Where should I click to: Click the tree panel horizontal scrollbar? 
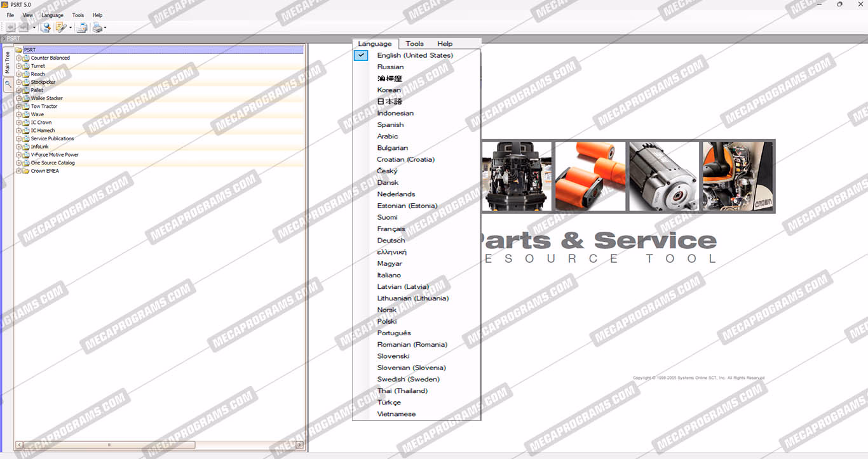pyautogui.click(x=108, y=445)
